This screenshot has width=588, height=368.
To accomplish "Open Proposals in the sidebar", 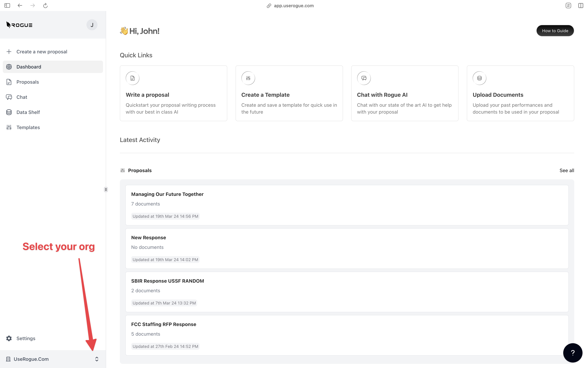I will (28, 82).
